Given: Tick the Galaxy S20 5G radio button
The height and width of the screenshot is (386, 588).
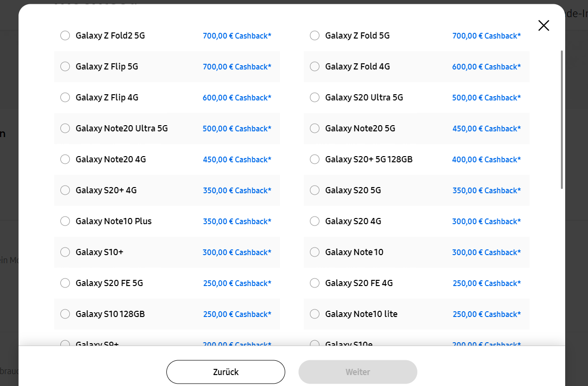Looking at the screenshot, I should pyautogui.click(x=315, y=190).
